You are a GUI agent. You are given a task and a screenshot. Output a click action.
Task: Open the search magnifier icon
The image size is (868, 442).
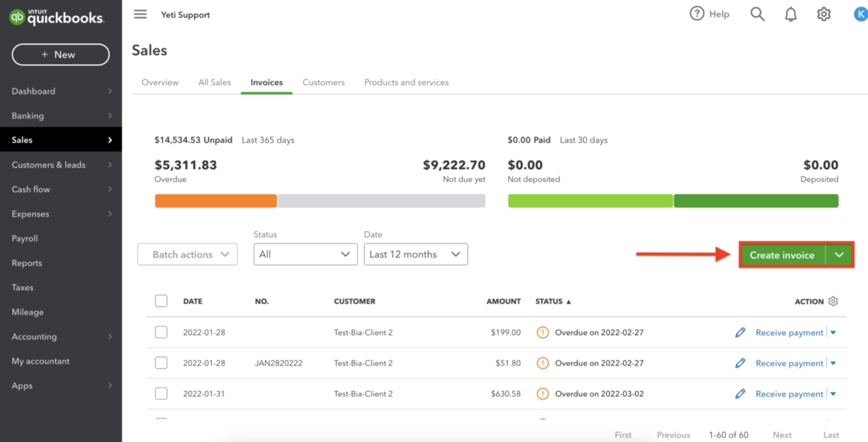(x=757, y=14)
